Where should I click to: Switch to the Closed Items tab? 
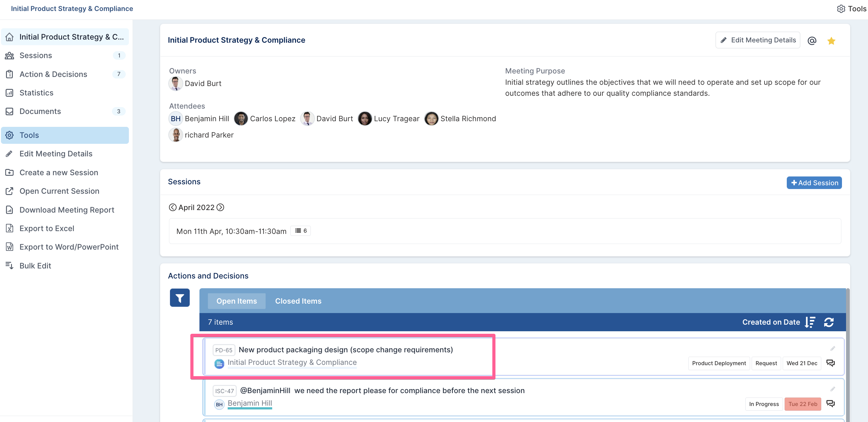click(298, 300)
